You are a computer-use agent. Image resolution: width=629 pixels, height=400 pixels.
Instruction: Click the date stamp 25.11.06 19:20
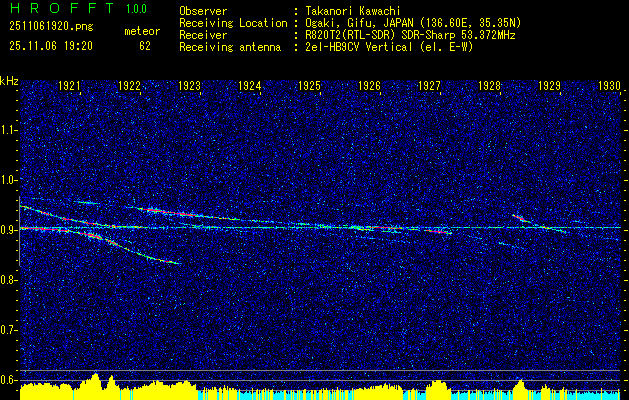tap(51, 46)
